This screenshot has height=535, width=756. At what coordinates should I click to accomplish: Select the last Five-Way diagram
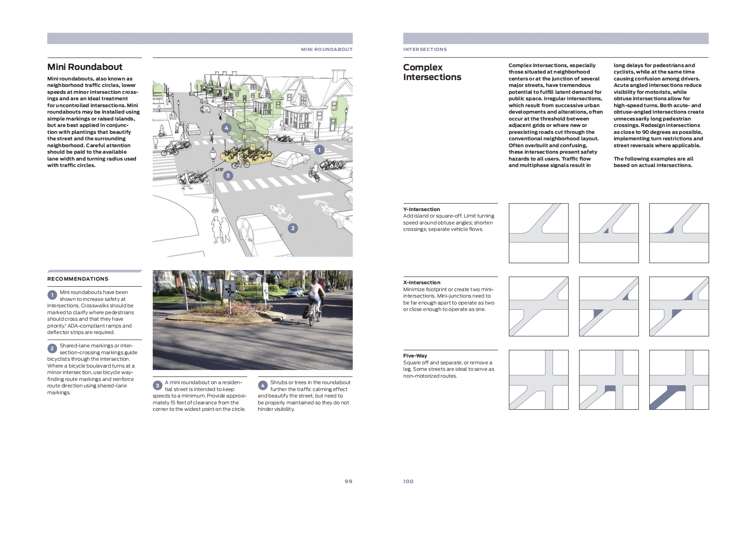tap(679, 380)
